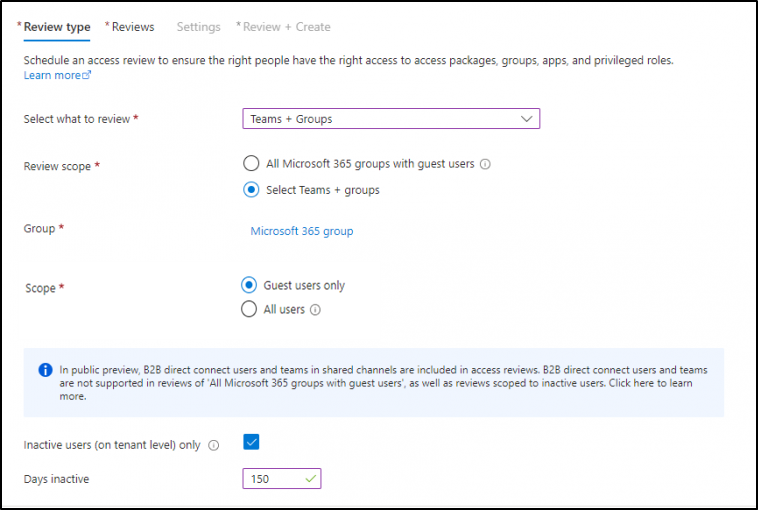Image resolution: width=758 pixels, height=510 pixels.
Task: Expand the Teams + Groups dropdown
Action: coord(390,119)
